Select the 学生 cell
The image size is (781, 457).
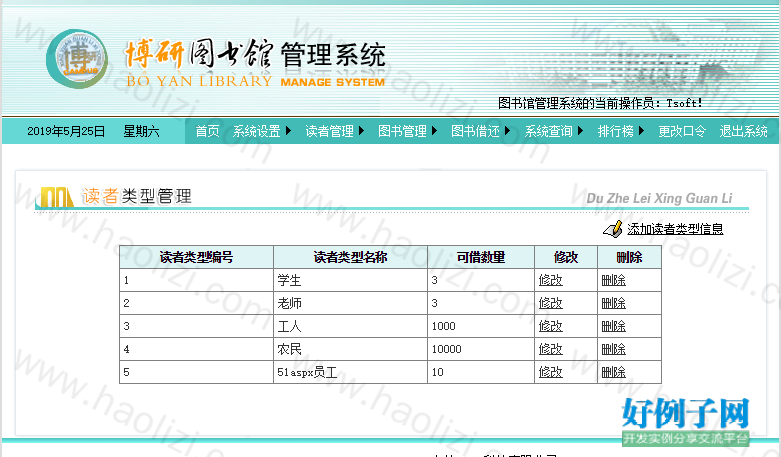tap(350, 280)
